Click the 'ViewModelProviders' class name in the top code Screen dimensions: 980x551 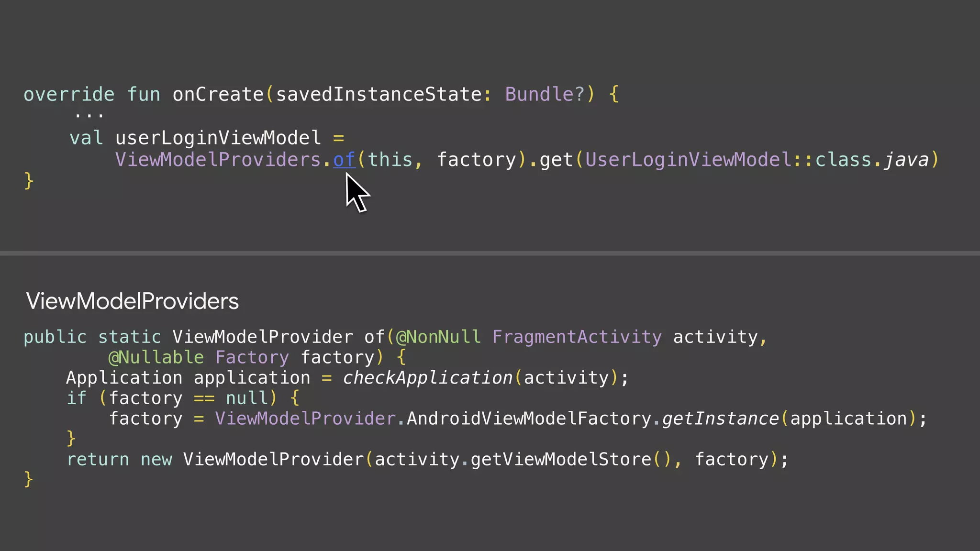pos(218,160)
